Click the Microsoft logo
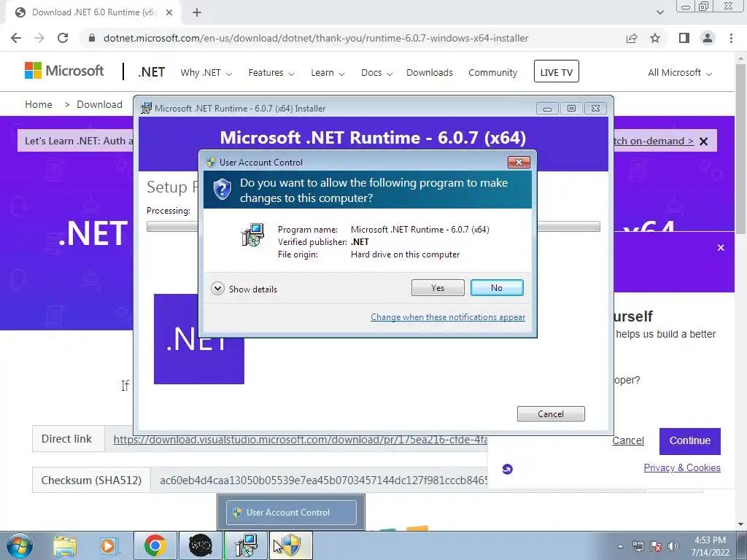 64,71
